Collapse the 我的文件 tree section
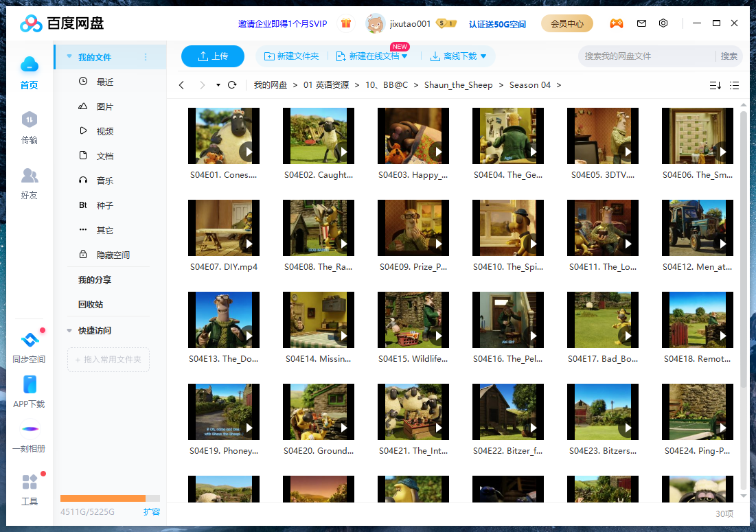Viewport: 756px width, 532px height. 69,57
